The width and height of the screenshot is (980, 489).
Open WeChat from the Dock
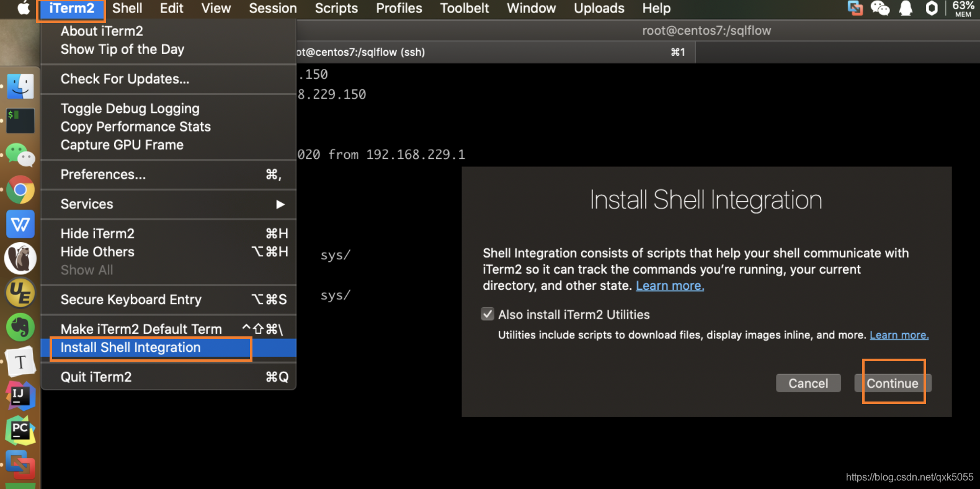(20, 155)
